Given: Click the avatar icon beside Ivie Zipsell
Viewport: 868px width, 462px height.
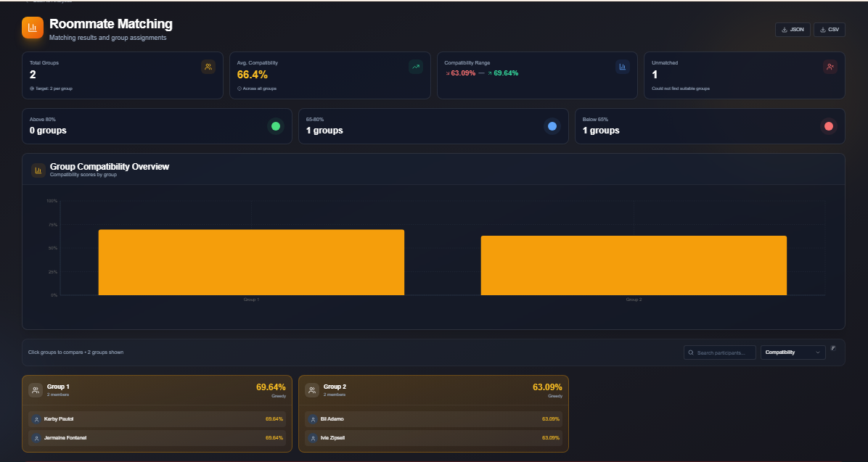Looking at the screenshot, I should point(313,438).
